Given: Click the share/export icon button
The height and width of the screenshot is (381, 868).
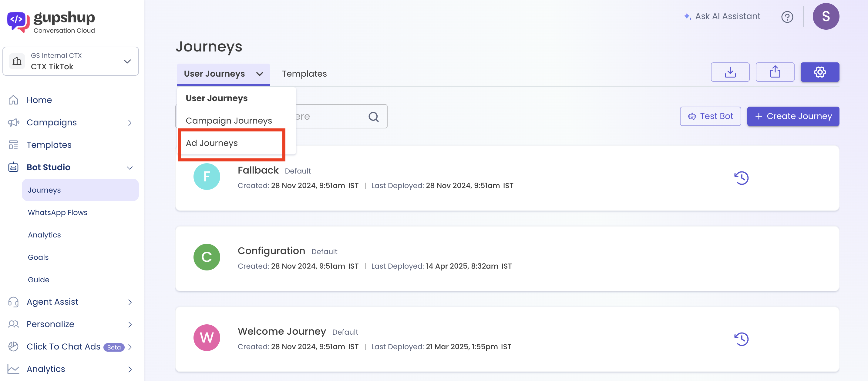Looking at the screenshot, I should pyautogui.click(x=775, y=72).
